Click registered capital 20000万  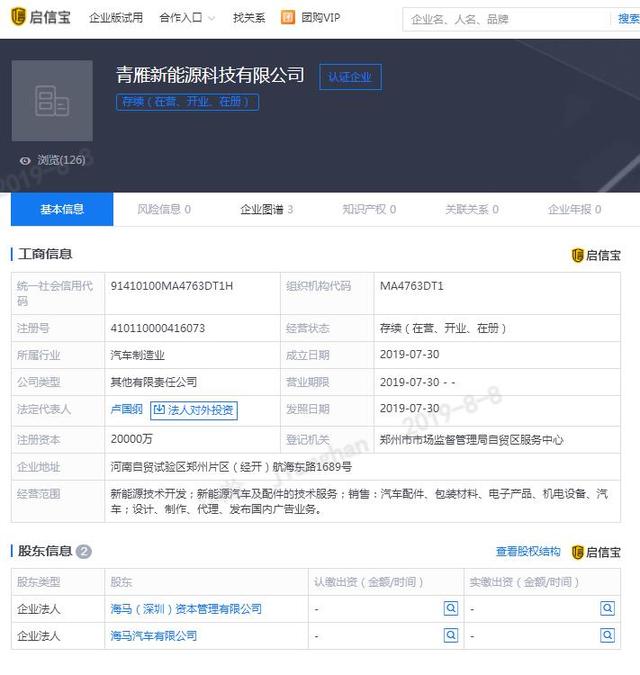click(x=132, y=439)
